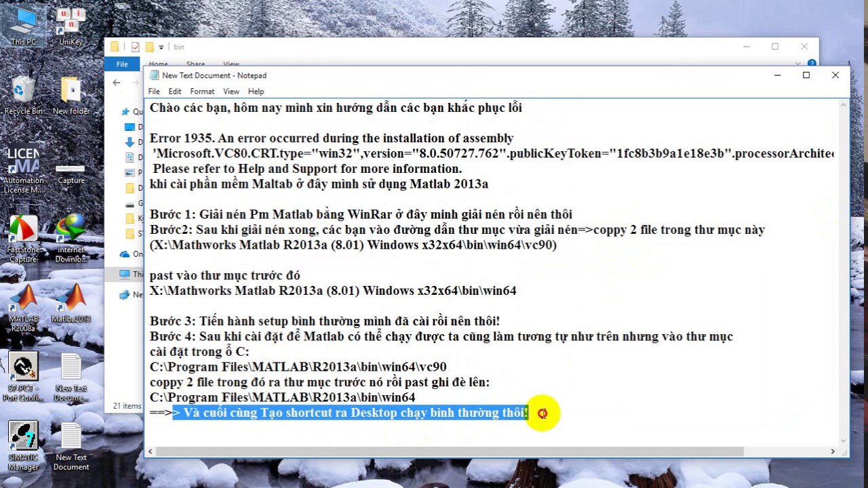Open Notepad Format menu
Image resolution: width=868 pixels, height=488 pixels.
click(x=202, y=91)
